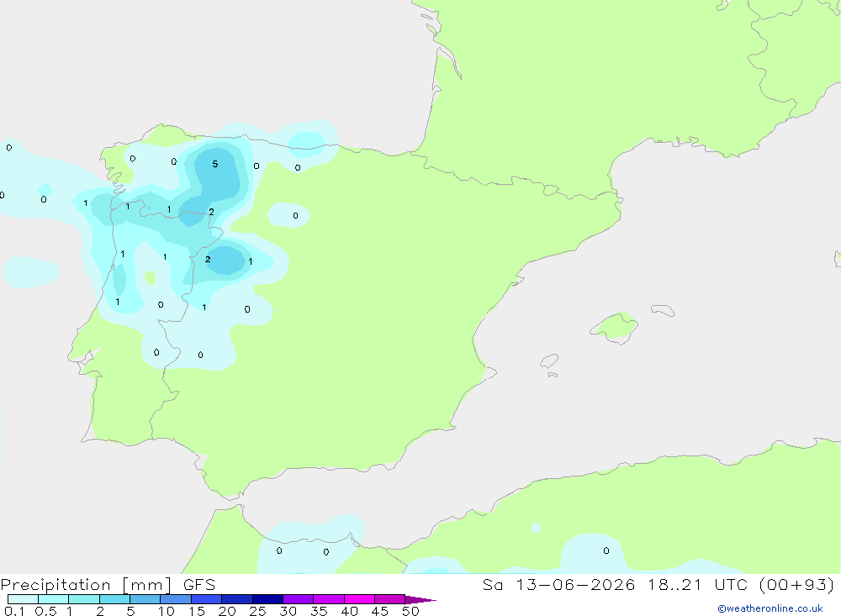Click the 0.1–0.5 mm lightest legend swatch
Screen dimensions: 841x616
(x=23, y=599)
